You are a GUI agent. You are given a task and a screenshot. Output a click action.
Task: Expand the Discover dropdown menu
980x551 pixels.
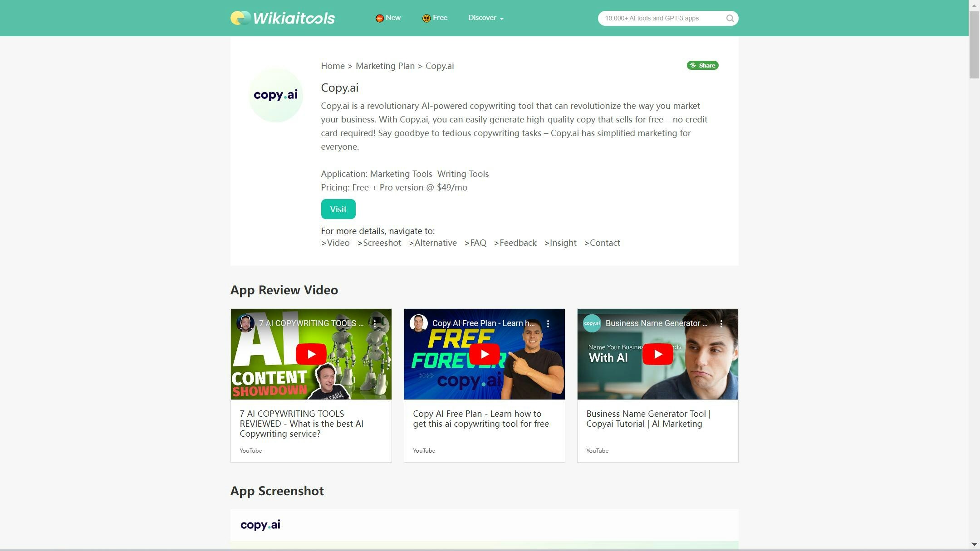(485, 18)
